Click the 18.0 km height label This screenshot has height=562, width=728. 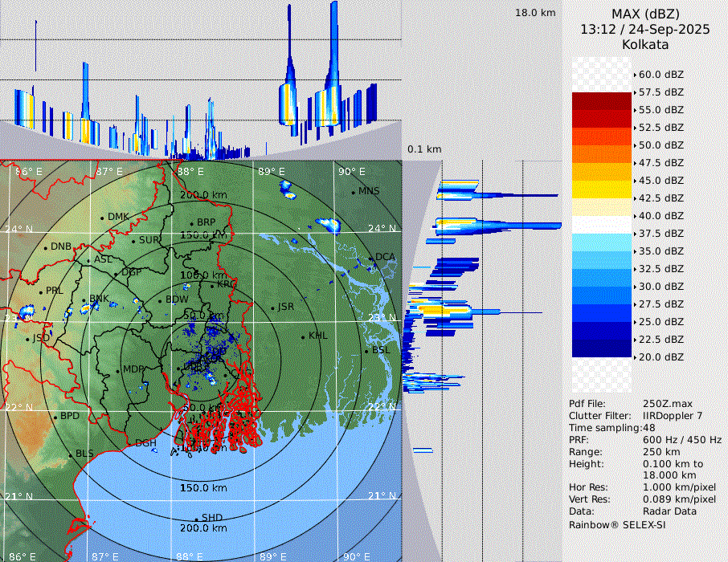coord(535,13)
